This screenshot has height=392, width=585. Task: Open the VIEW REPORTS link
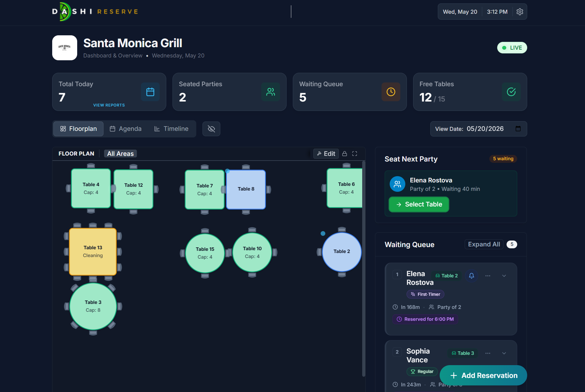tap(109, 105)
